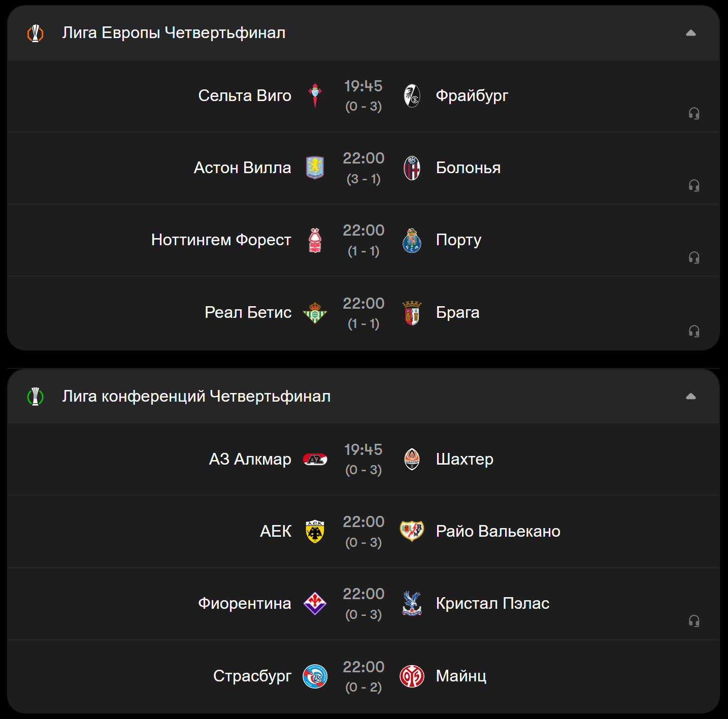Click the Crystal Palace eagle crest
This screenshot has width=728, height=719.
tap(412, 603)
